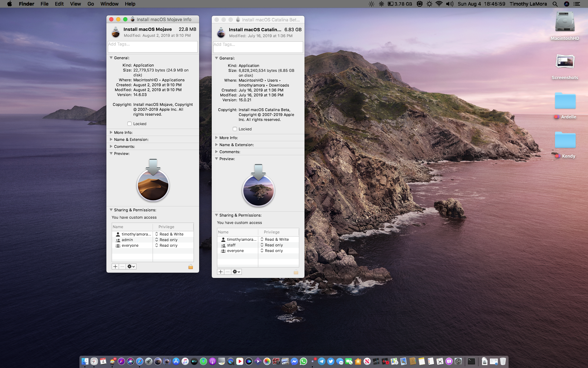Expand Name & Extension in Catalina window

[x=216, y=145]
